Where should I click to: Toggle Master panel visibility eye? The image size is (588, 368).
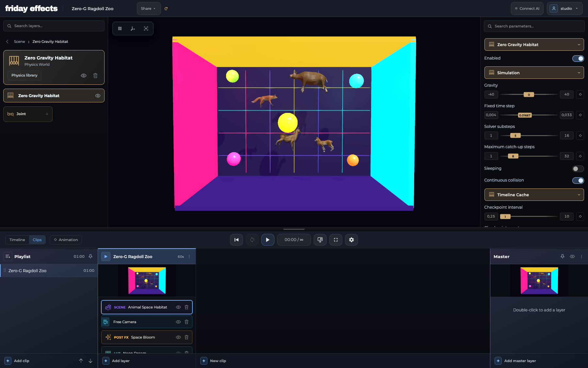point(572,256)
